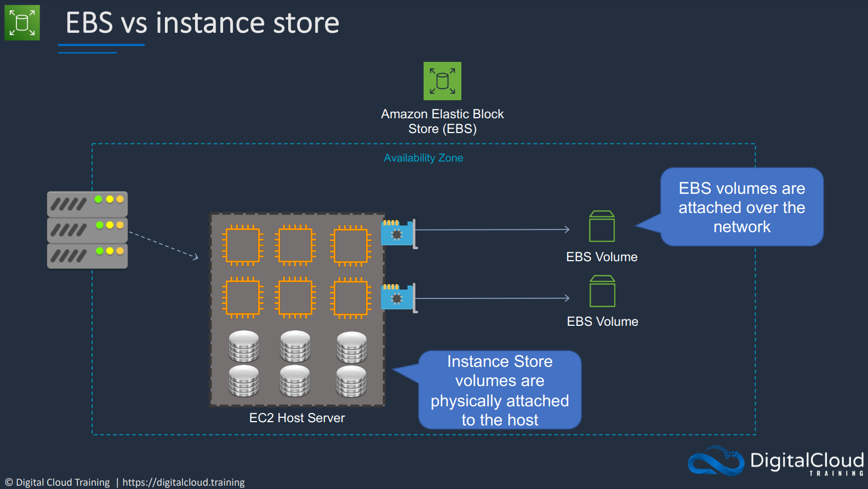Click the upper 'EBS Volume' label
The height and width of the screenshot is (489, 868).
tap(602, 257)
